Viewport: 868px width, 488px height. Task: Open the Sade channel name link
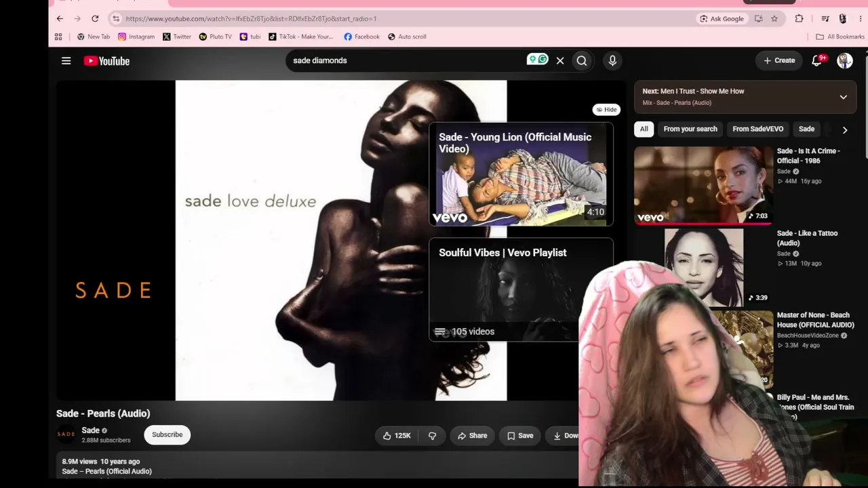(91, 430)
